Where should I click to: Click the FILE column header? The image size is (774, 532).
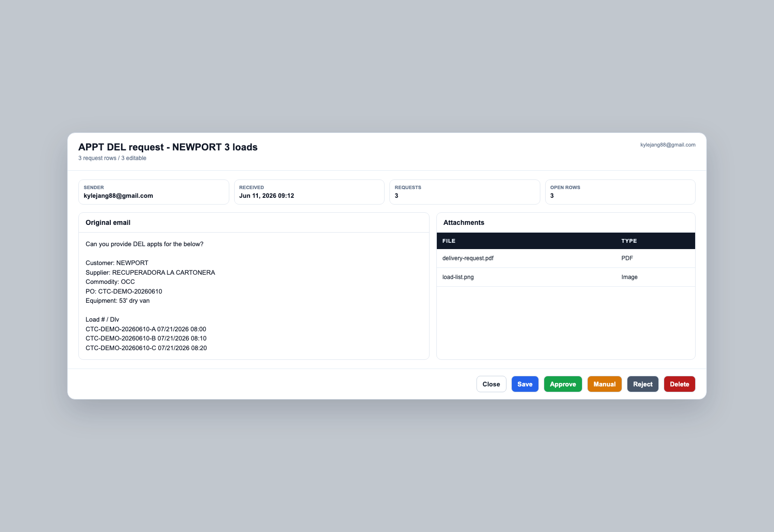click(449, 241)
